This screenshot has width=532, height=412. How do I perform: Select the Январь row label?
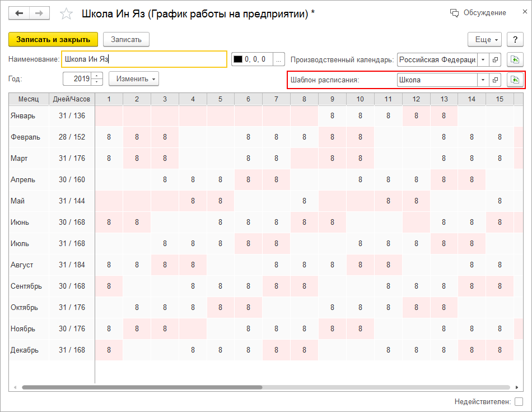[x=23, y=116]
